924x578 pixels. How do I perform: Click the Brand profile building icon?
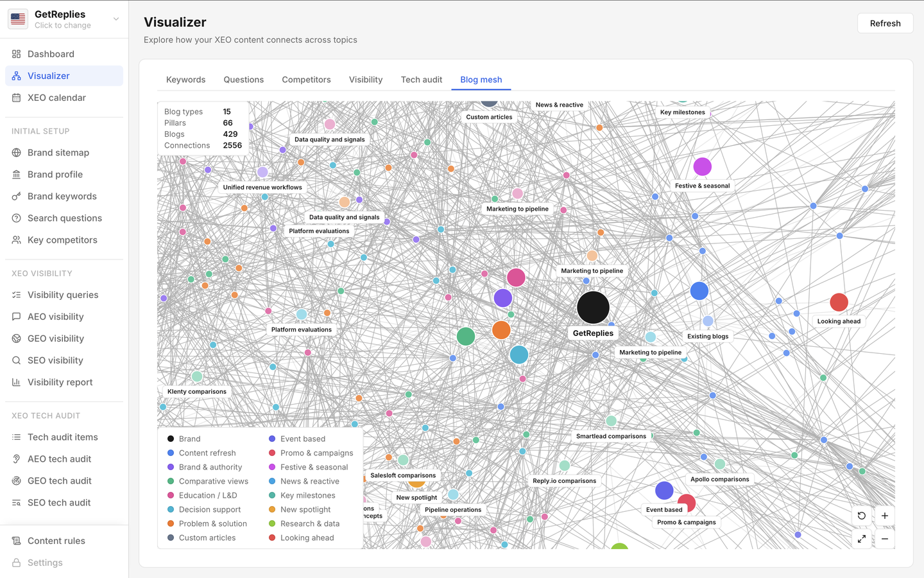click(17, 175)
